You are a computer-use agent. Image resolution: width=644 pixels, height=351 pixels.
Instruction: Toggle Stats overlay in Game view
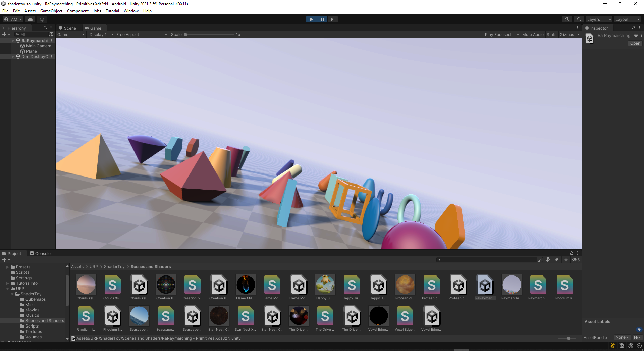[551, 35]
